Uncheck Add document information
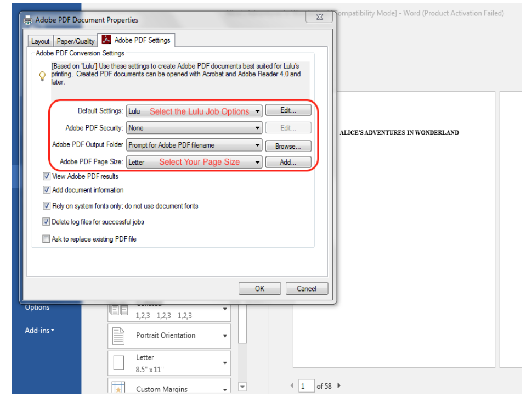This screenshot has width=532, height=403. click(x=47, y=190)
